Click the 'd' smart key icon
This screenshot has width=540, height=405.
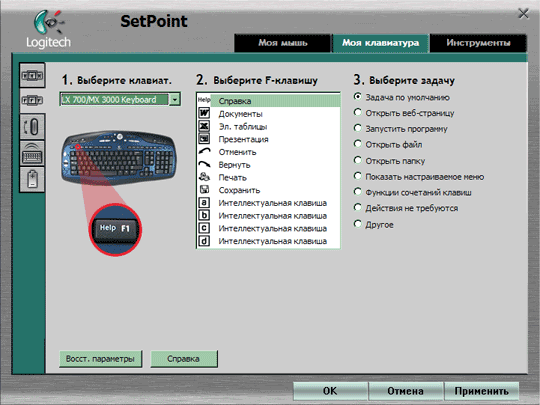pos(204,241)
